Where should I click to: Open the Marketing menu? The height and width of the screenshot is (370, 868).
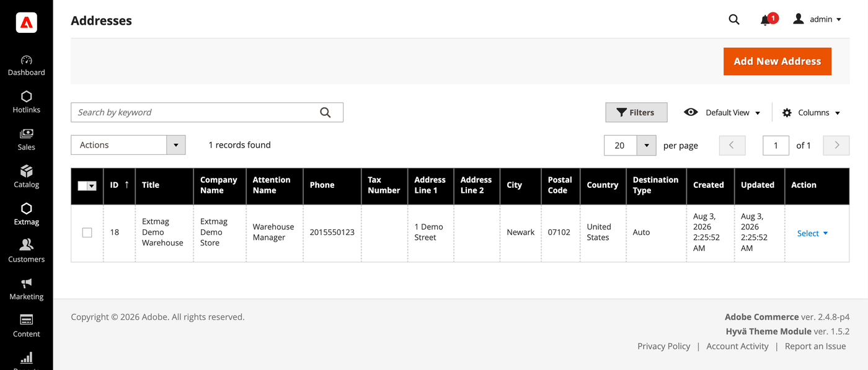[26, 289]
